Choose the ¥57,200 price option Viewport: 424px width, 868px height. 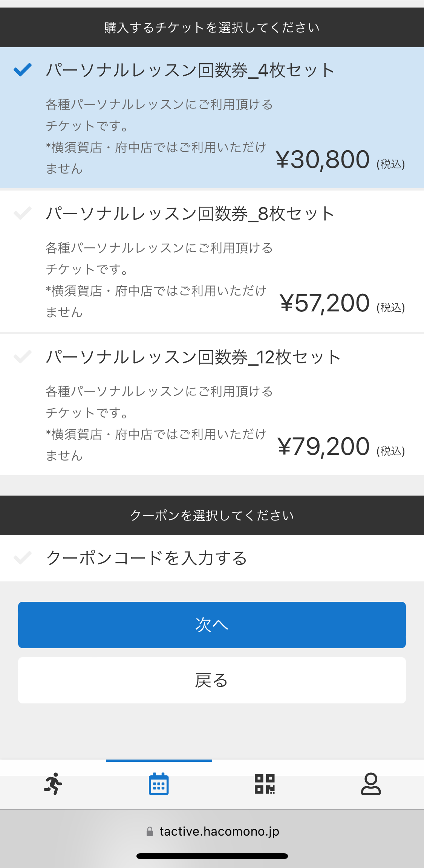point(325,304)
